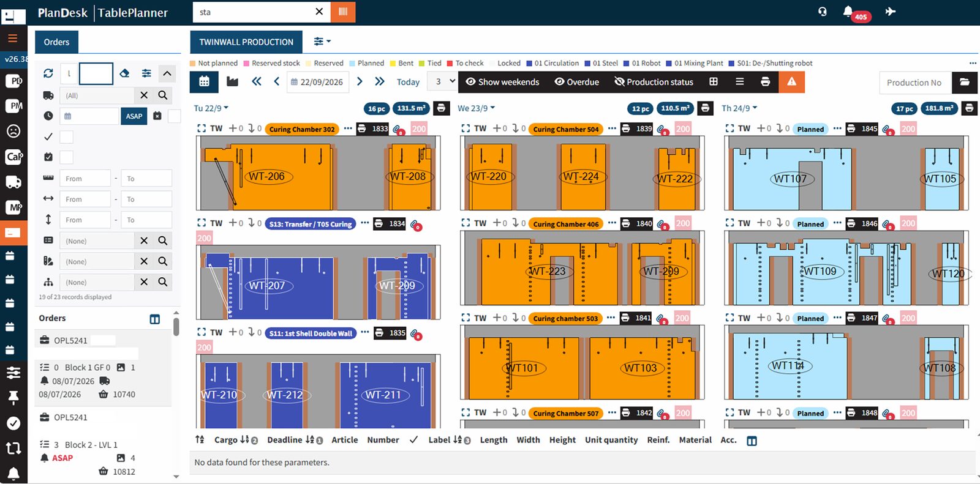Open the notifications bell with 405 badge
Image resolution: width=980 pixels, height=484 pixels.
(x=848, y=12)
